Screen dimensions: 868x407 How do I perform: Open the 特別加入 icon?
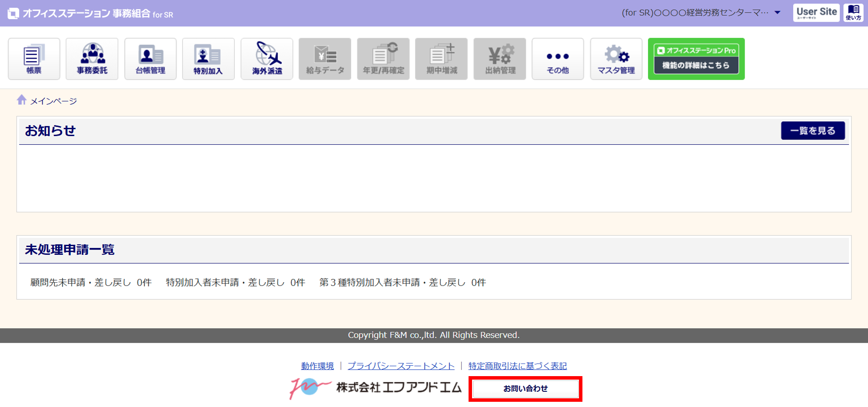[x=208, y=59]
